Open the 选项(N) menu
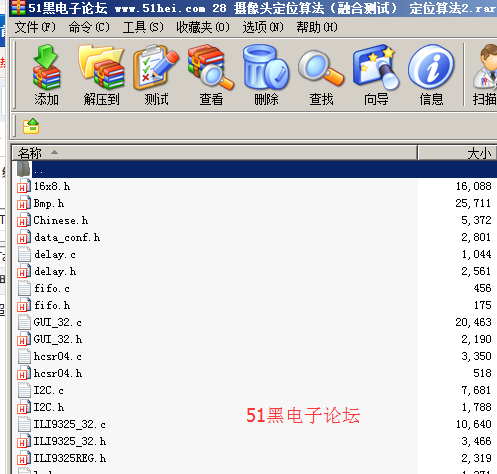Image resolution: width=497 pixels, height=474 pixels. point(263,27)
